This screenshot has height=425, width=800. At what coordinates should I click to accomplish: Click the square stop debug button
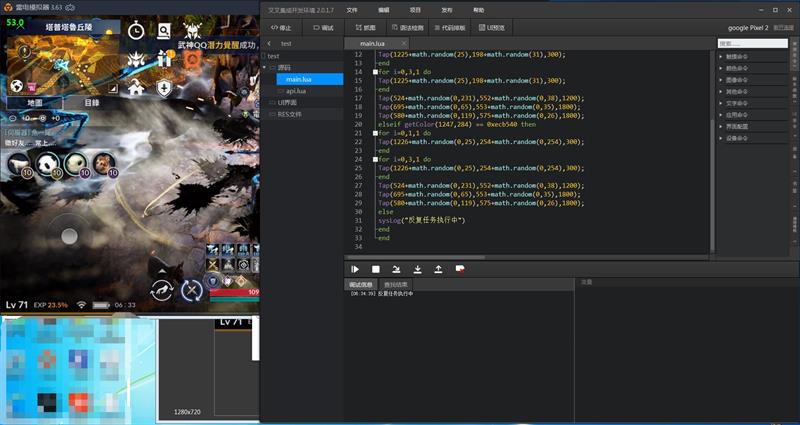[376, 269]
